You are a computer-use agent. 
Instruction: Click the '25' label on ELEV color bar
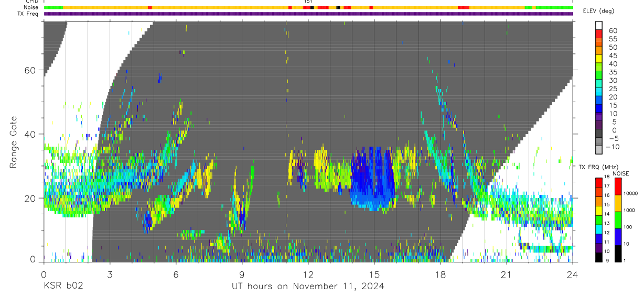click(x=613, y=89)
